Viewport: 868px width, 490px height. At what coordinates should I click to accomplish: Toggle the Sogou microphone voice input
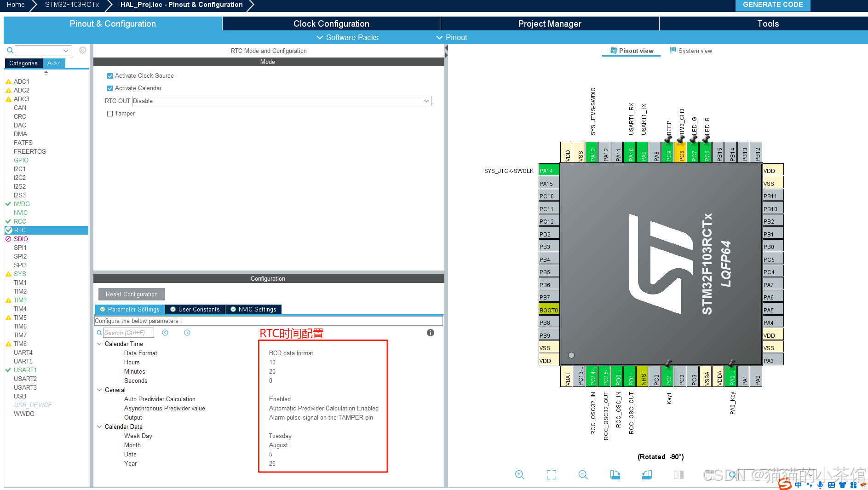[820, 485]
